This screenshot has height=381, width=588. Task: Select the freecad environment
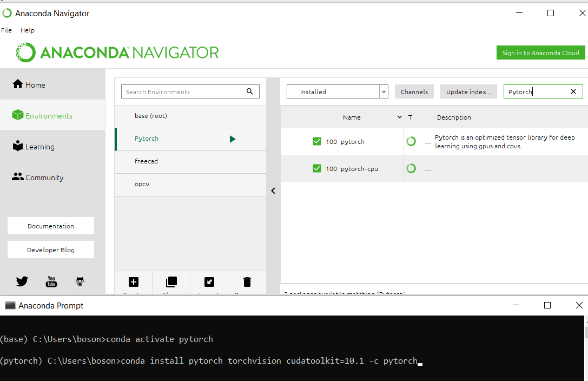click(x=190, y=162)
